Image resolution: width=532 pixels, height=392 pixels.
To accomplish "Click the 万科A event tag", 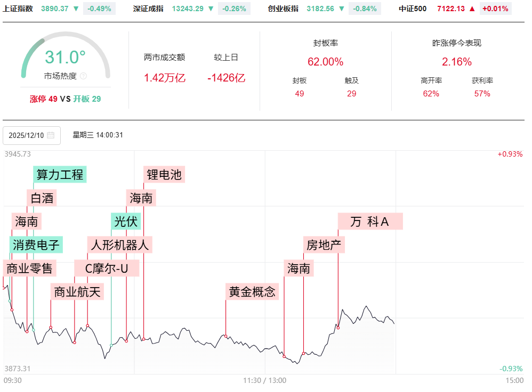I will click(370, 222).
